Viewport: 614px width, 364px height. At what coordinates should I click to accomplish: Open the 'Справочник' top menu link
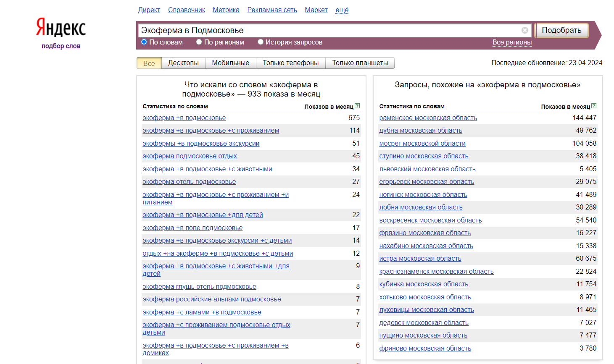click(x=187, y=10)
